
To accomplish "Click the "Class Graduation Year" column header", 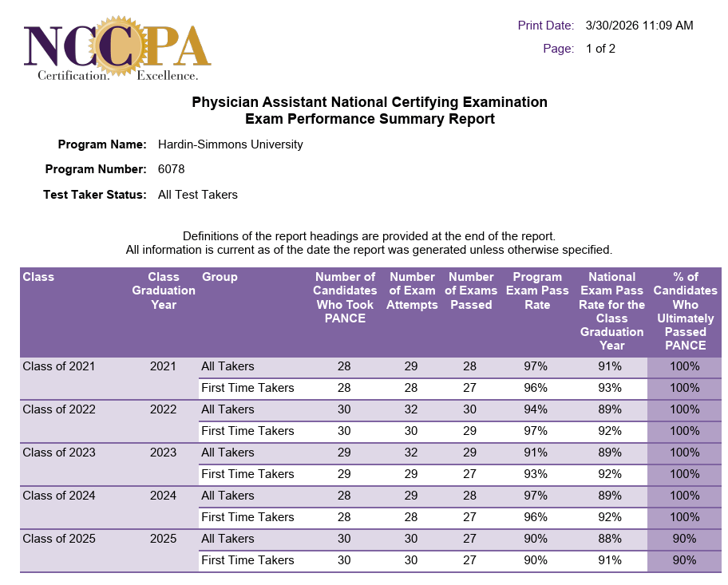I will coord(164,291).
